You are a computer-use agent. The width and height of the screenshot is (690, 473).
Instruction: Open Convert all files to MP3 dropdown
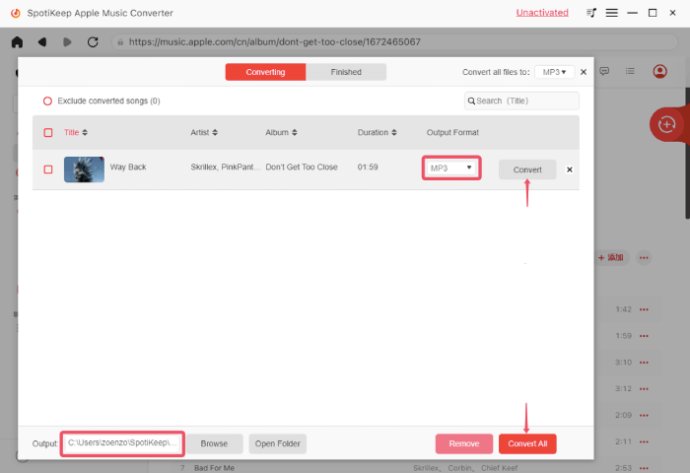coord(554,72)
